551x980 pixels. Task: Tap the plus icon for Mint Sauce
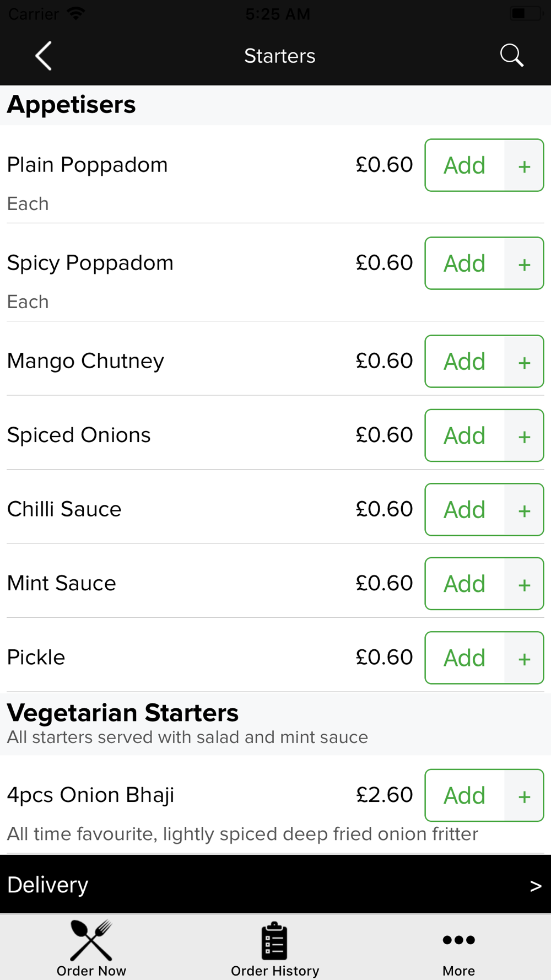tap(524, 584)
